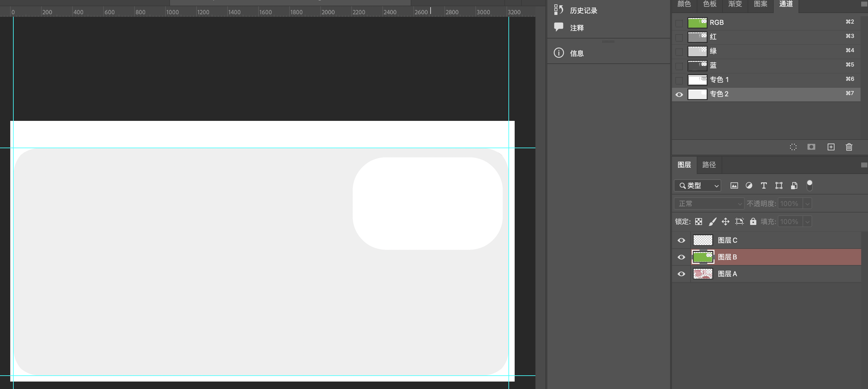Switch to the 路径 tab
Viewport: 868px width, 389px height.
point(709,165)
